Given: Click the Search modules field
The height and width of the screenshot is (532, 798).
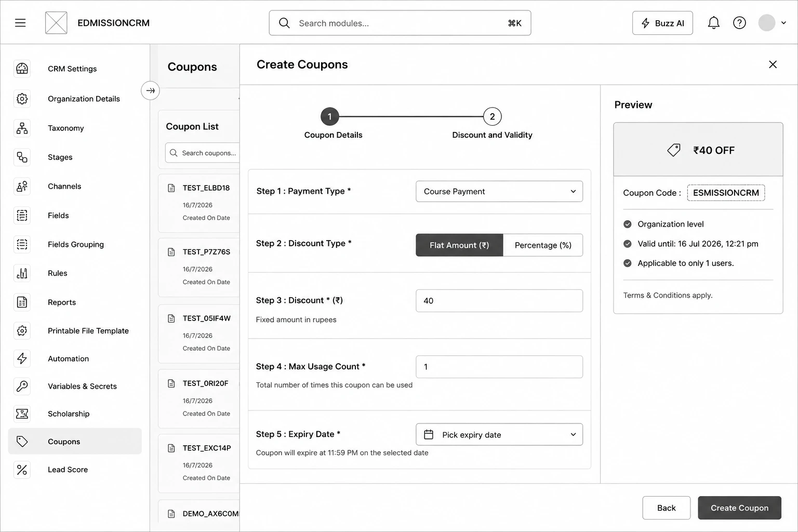Looking at the screenshot, I should click(x=400, y=23).
